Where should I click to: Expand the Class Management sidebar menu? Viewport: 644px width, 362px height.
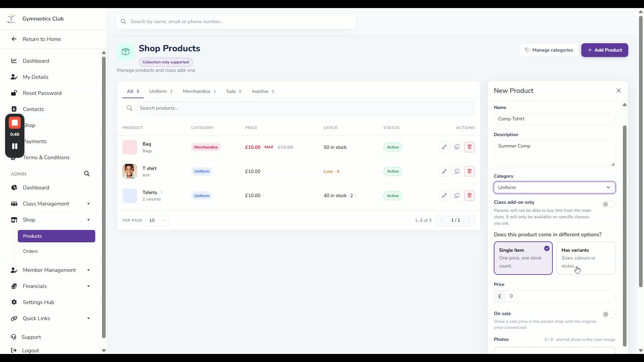click(50, 204)
